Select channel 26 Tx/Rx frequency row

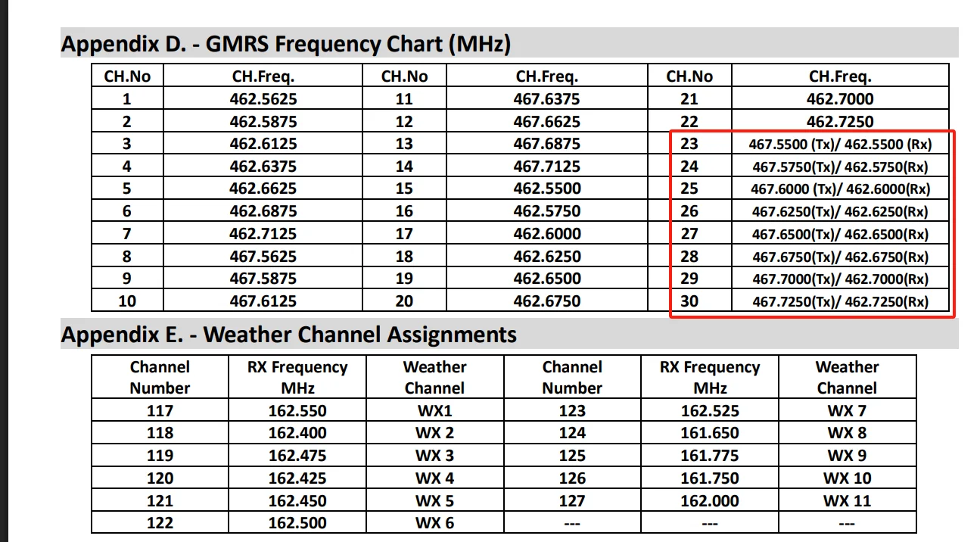[840, 211]
